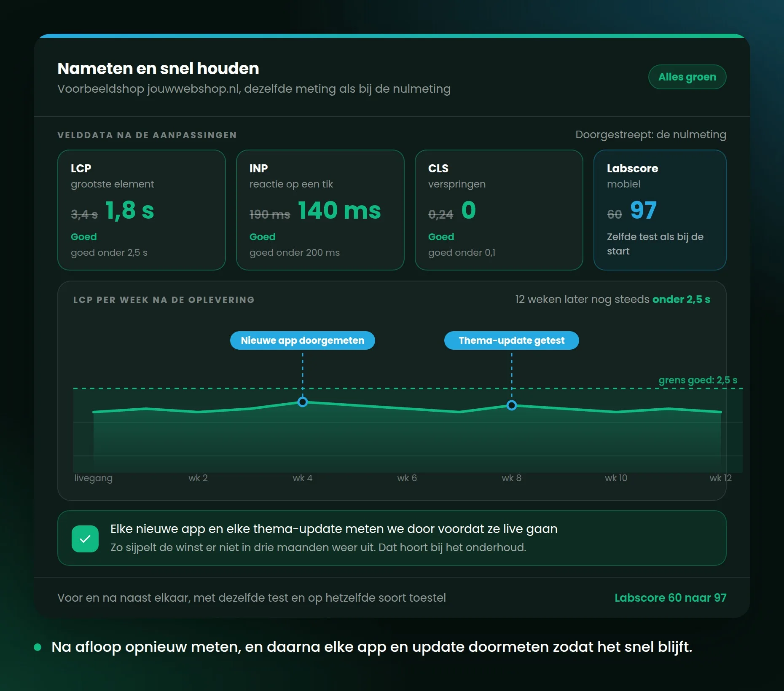Click 'Zelfde test als bij de start' text
784x691 pixels.
click(x=655, y=244)
